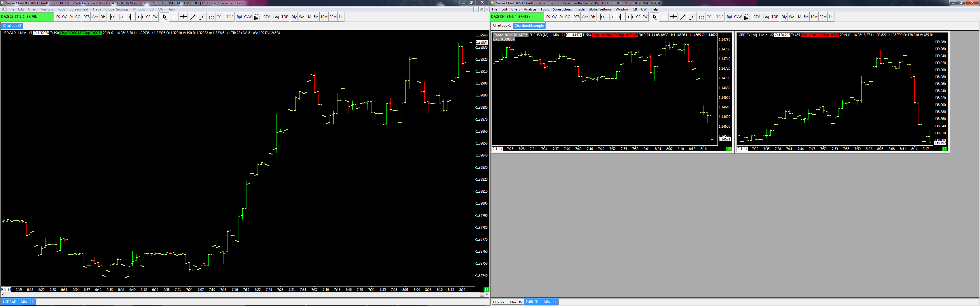The width and height of the screenshot is (980, 306).
Task: Click the DF:28784 status box in right window
Action: point(517,17)
